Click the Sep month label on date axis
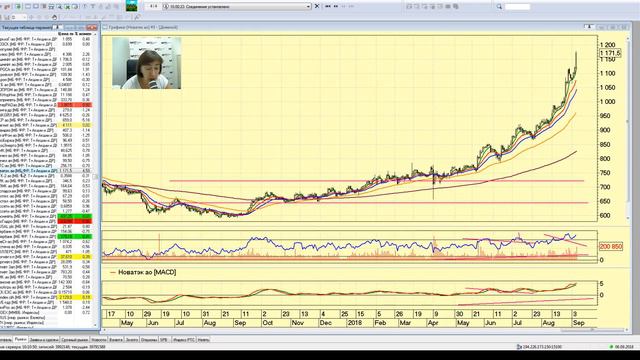The height and width of the screenshot is (360, 640). tap(578, 323)
